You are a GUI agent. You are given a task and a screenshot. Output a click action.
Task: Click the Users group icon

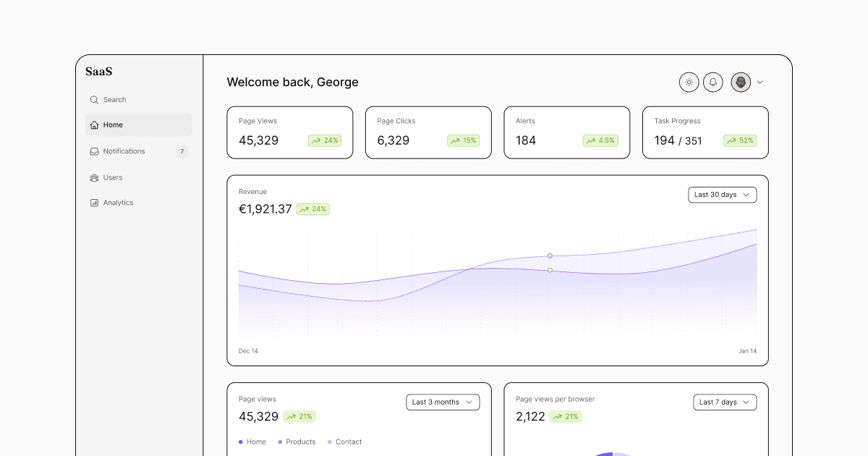(94, 177)
